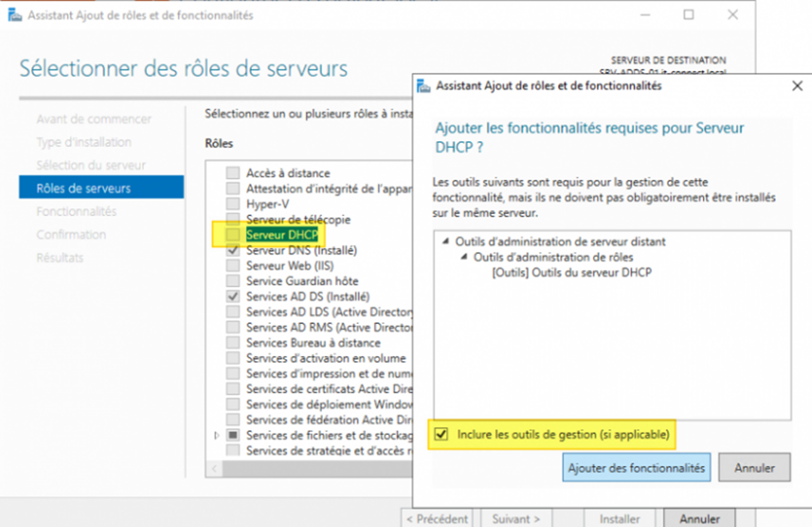
Task: Go to Type d'installation step
Action: pos(84,142)
